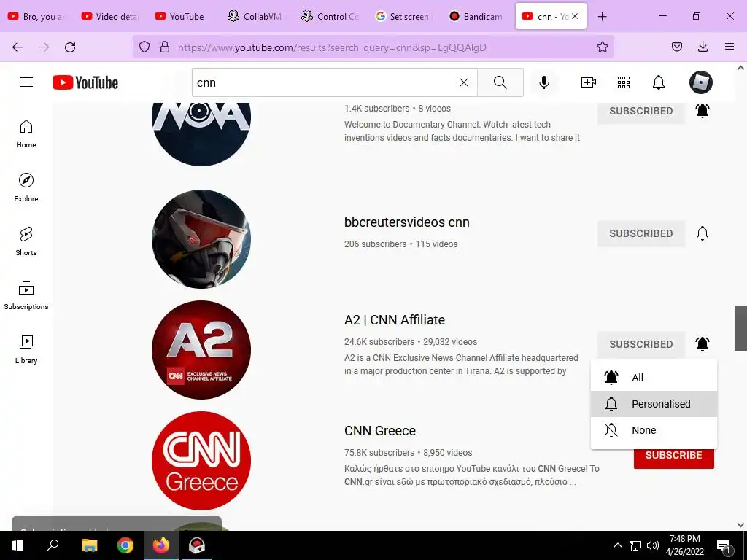The height and width of the screenshot is (560, 747).
Task: Switch to the 'Bro, you a' tab
Action: [36, 16]
